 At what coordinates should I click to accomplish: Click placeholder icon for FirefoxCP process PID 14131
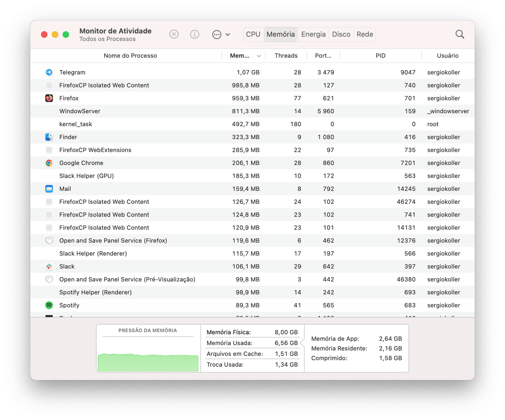tap(49, 228)
